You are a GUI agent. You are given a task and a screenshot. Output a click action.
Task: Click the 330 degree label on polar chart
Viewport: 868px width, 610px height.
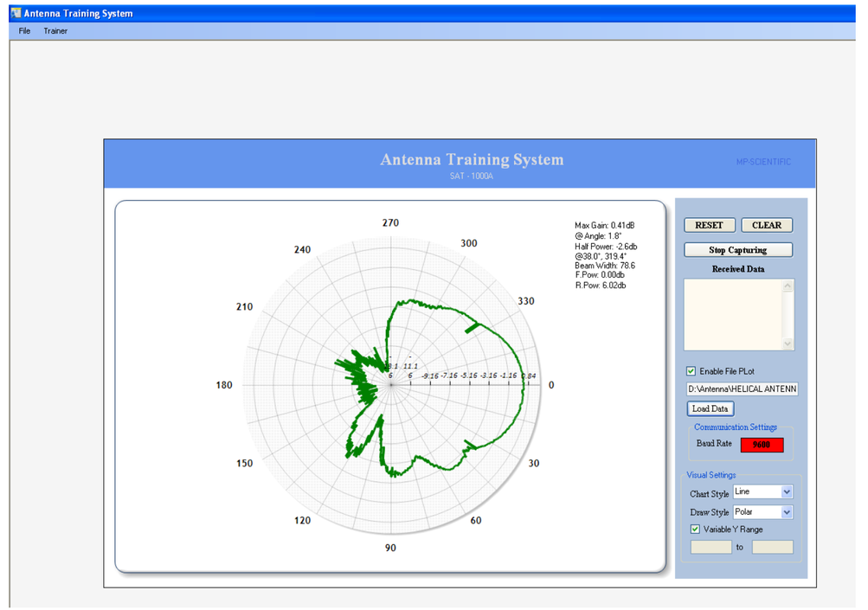click(x=526, y=301)
